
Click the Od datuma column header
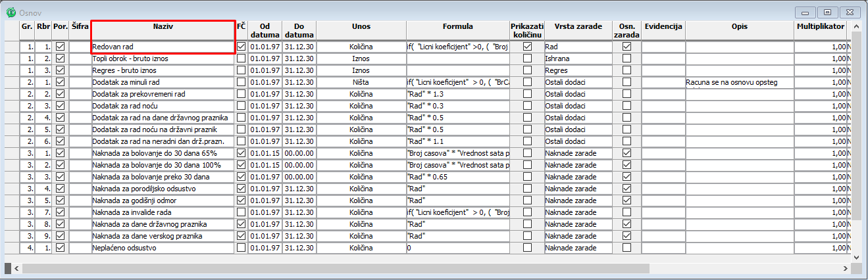click(x=265, y=30)
